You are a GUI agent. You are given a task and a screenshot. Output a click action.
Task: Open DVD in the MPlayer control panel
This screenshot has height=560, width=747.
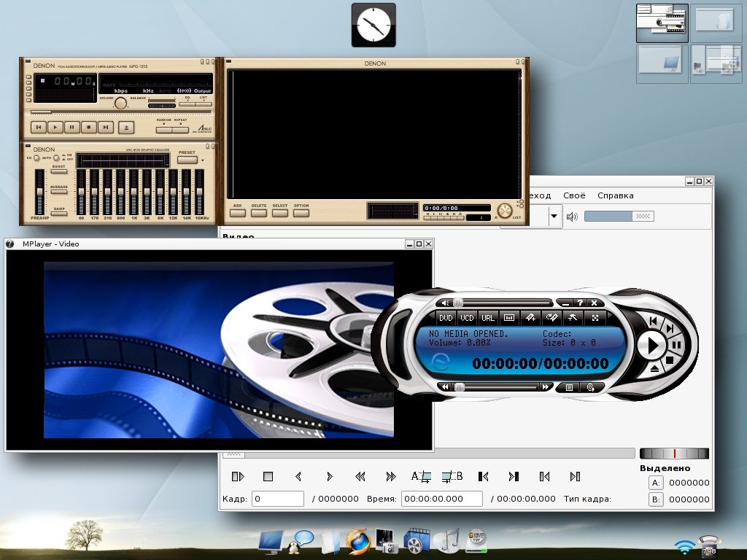pos(446,318)
